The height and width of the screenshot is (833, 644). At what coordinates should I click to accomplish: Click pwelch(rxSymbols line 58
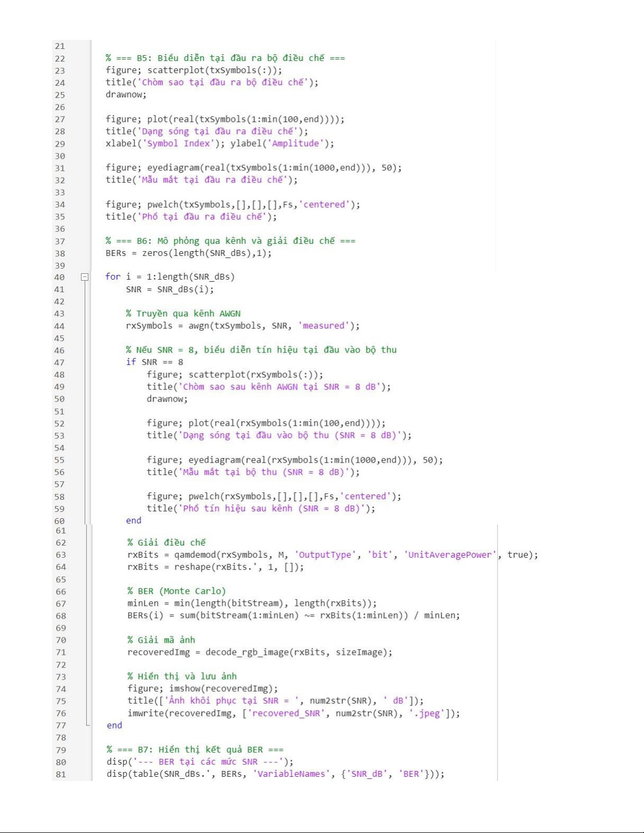pyautogui.click(x=274, y=496)
